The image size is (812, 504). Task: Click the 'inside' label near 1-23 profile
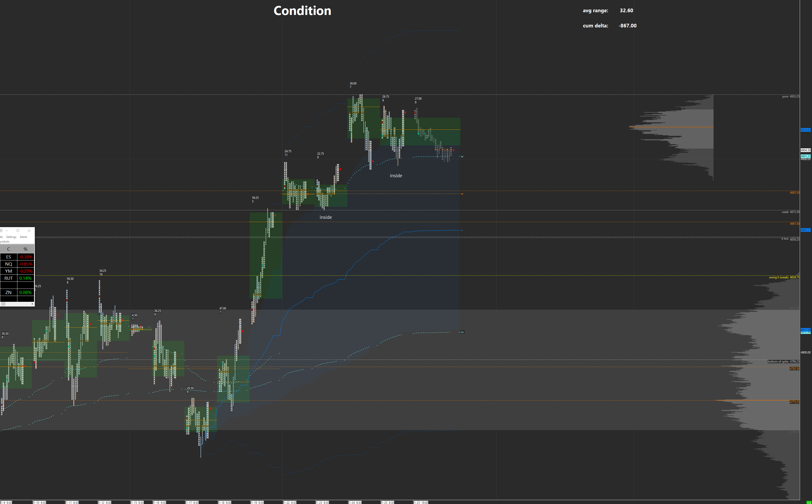[326, 217]
